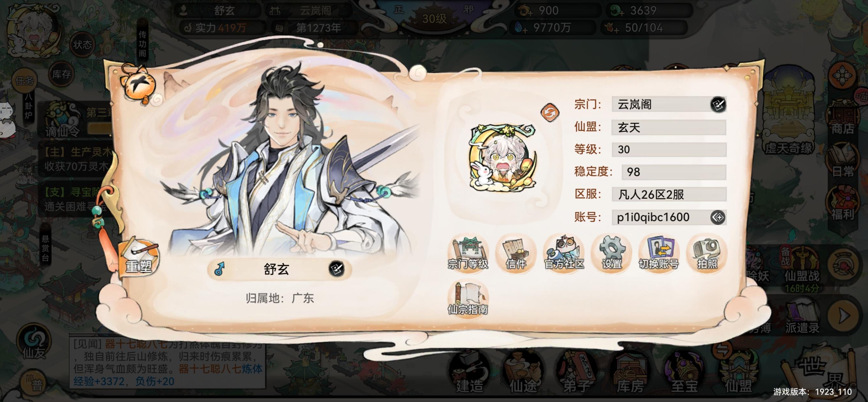Click the 重塑 reshape button
Viewport: 868px width, 402px height.
tap(138, 258)
